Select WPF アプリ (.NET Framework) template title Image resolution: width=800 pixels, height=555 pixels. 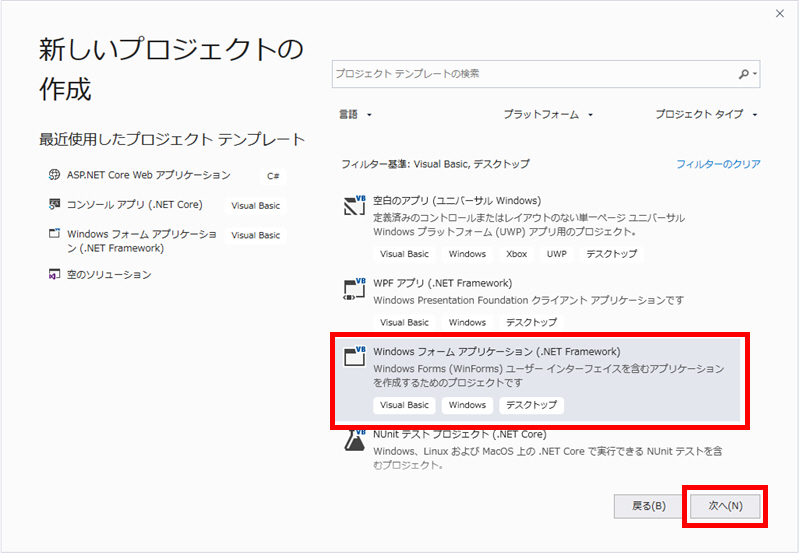(x=442, y=283)
